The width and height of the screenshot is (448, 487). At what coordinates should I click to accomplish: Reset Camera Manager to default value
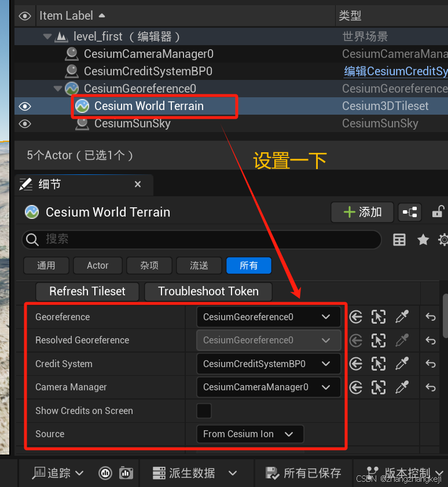tap(431, 387)
